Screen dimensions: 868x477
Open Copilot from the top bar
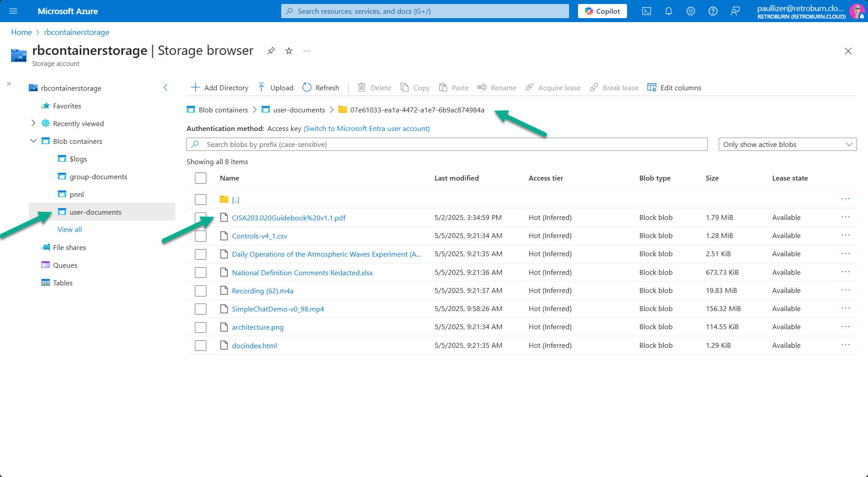(x=602, y=11)
